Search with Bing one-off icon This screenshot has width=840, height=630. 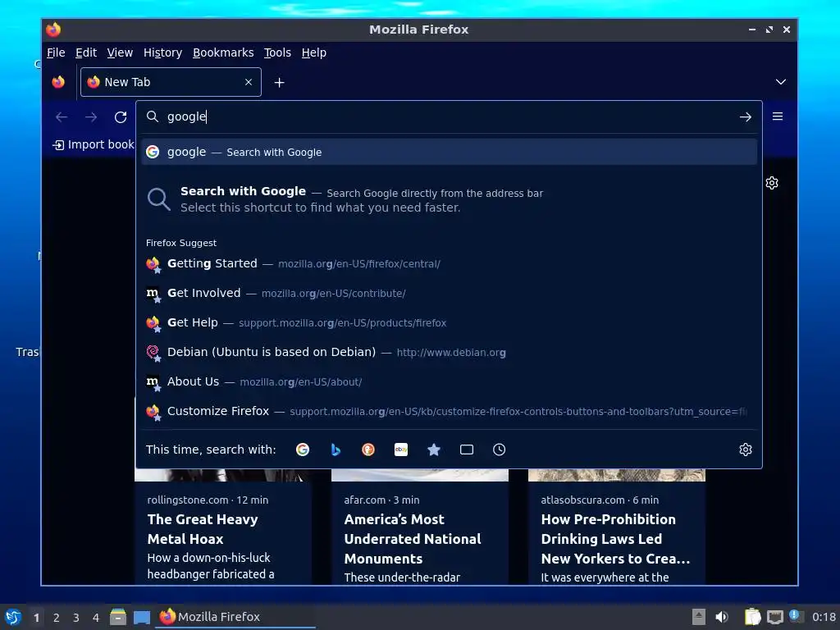point(336,450)
